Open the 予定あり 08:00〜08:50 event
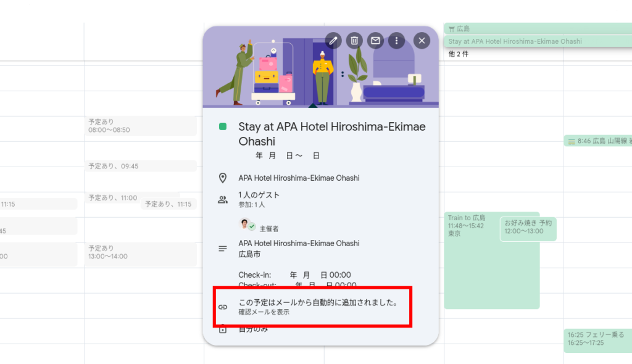Viewport: 632px width, 364px height. [x=140, y=126]
